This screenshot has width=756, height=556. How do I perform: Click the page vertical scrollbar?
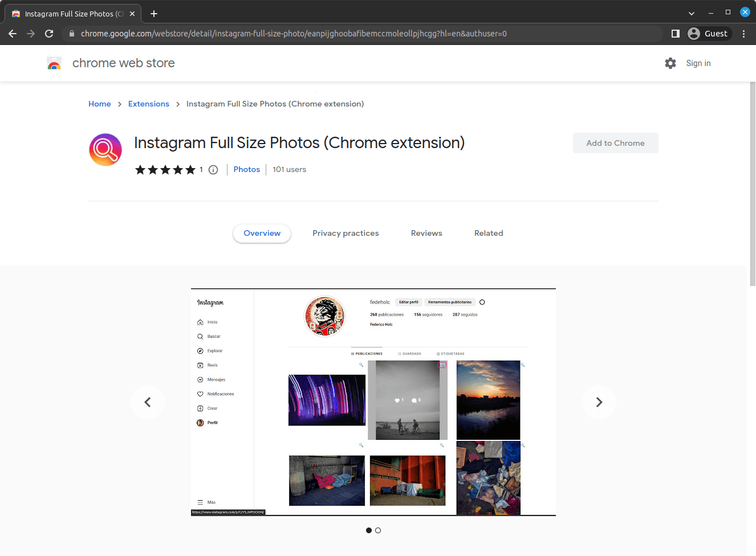(753, 184)
